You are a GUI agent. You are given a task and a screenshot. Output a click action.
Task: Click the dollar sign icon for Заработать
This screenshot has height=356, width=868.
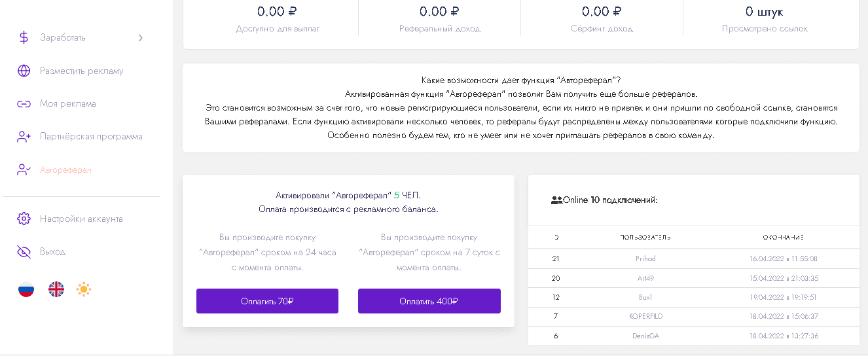24,38
